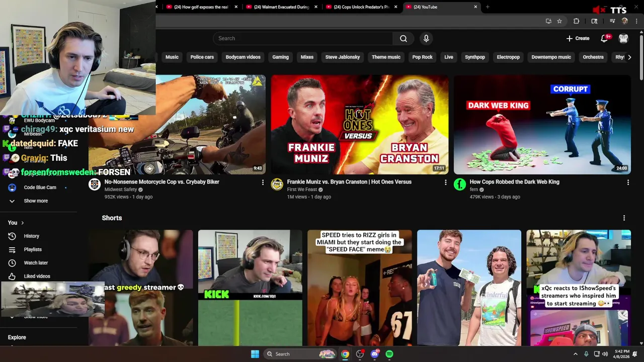Select the Live chip
This screenshot has width=644, height=362.
(x=449, y=57)
